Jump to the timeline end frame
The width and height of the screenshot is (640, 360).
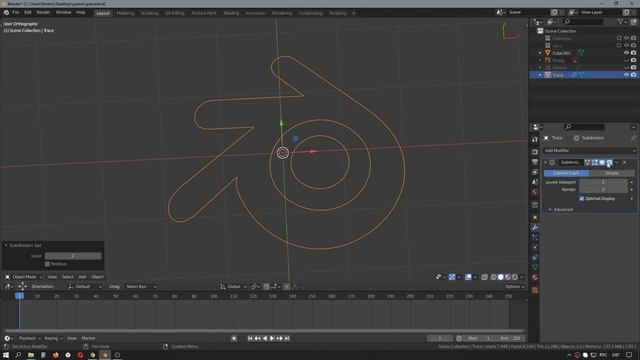tap(287, 338)
